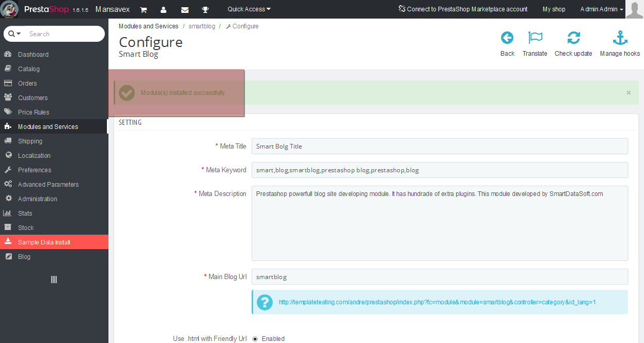
Task: Click the Modules puzzle piece icon
Action: point(8,126)
